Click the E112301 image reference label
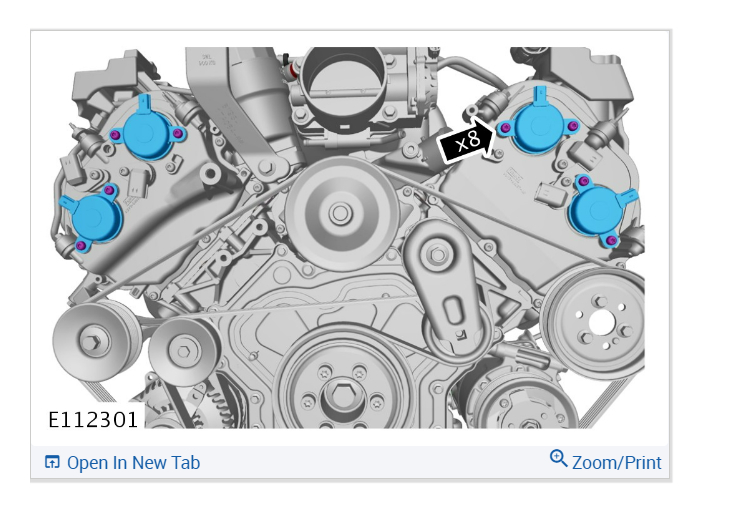The width and height of the screenshot is (740, 532). [x=92, y=420]
